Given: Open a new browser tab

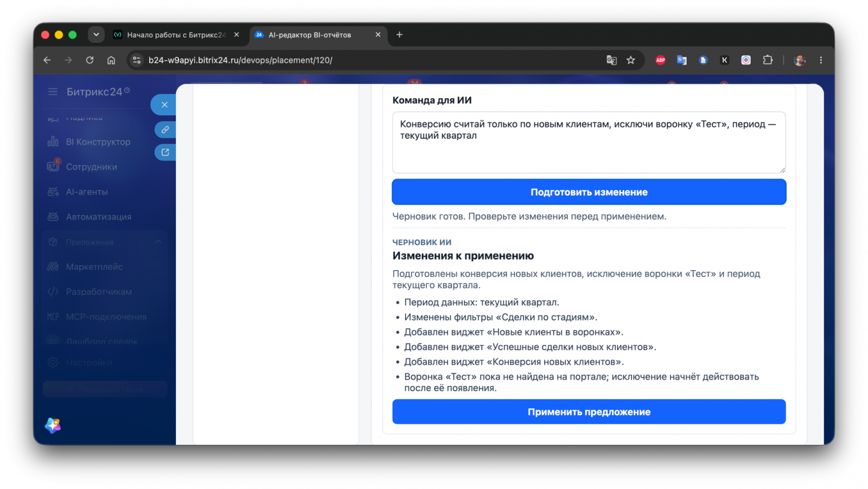Looking at the screenshot, I should (400, 35).
